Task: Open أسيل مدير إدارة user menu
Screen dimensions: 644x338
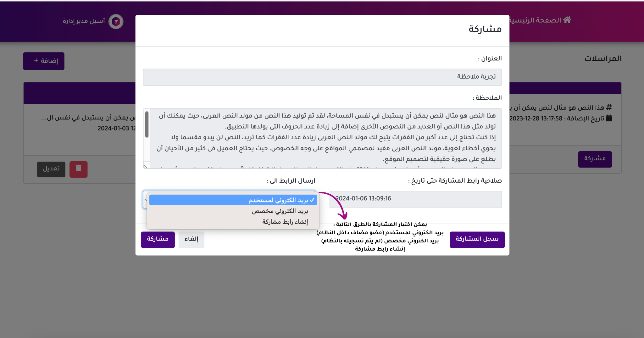Action: [84, 21]
